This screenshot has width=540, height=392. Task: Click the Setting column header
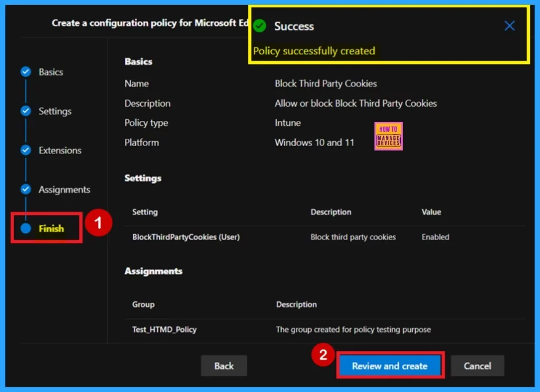[x=145, y=212]
